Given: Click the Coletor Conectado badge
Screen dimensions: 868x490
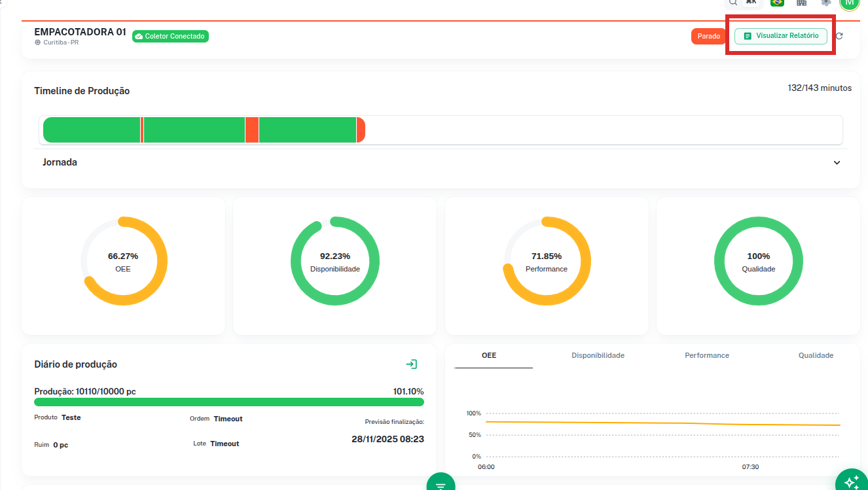Looking at the screenshot, I should pos(170,37).
